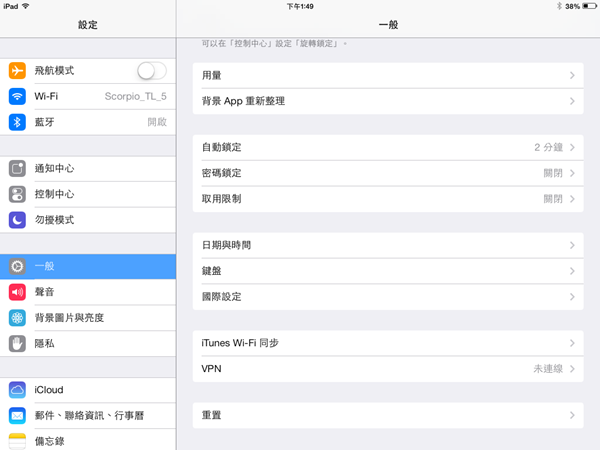Select 備忘錄 in the settings sidebar

(x=88, y=440)
